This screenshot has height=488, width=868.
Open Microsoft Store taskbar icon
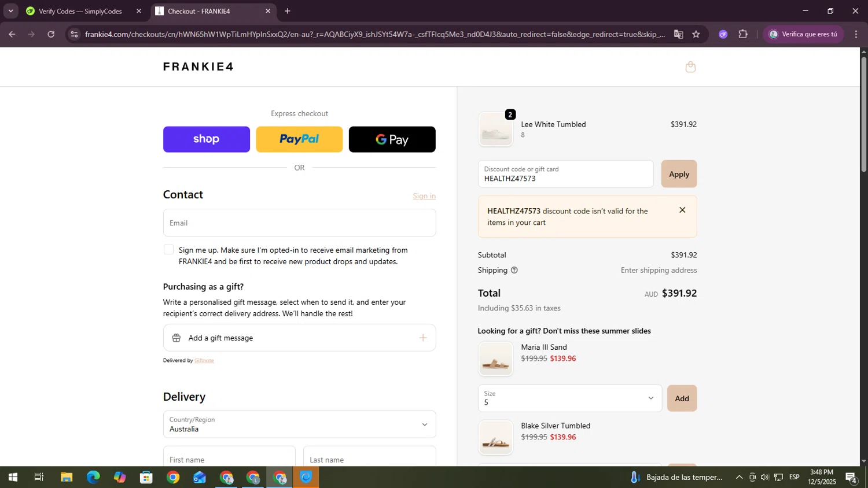coord(146,478)
